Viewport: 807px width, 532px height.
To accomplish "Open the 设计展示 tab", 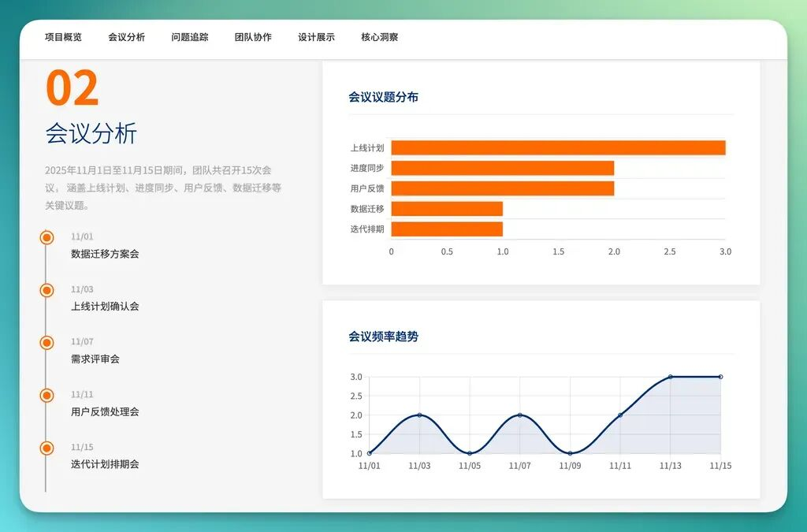I will pyautogui.click(x=316, y=37).
